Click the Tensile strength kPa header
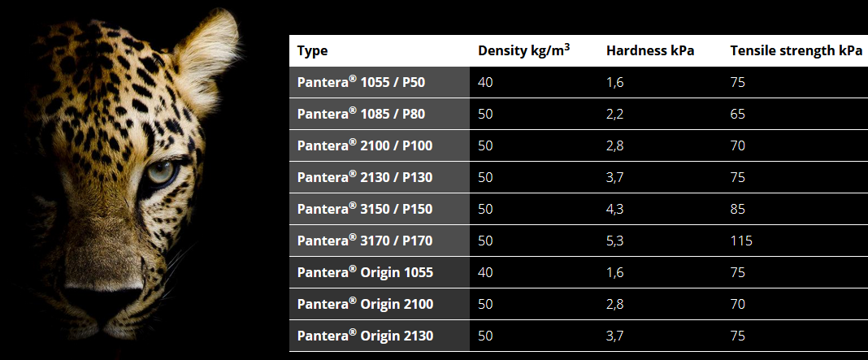The width and height of the screenshot is (868, 360). point(796,51)
